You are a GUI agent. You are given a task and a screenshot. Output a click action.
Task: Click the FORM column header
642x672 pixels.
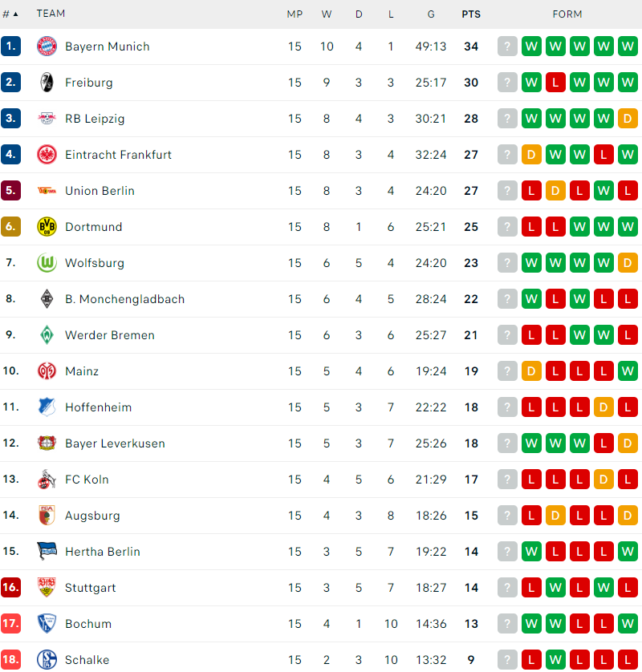(567, 14)
